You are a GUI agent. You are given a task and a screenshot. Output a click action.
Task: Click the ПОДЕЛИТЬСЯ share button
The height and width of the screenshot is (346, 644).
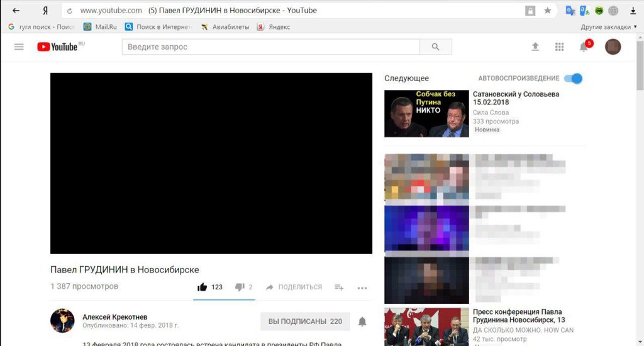pos(294,287)
